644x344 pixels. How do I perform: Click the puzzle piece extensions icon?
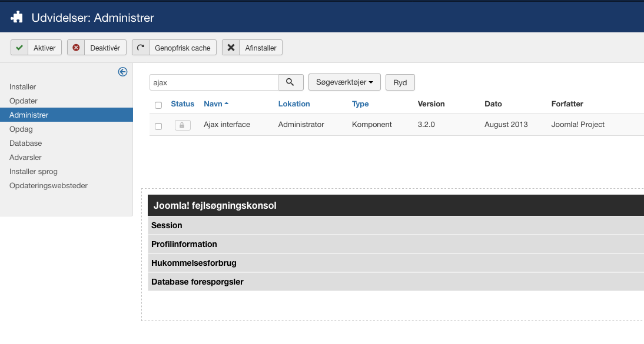(17, 18)
